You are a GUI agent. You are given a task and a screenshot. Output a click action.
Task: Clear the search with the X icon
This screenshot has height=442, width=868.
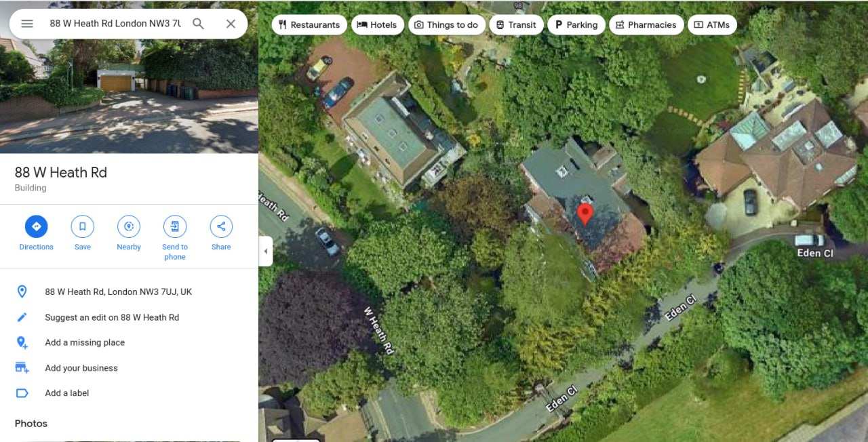click(231, 24)
